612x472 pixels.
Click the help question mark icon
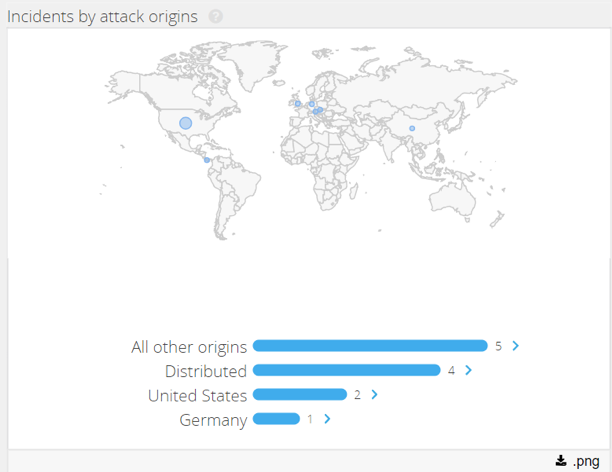coord(215,16)
